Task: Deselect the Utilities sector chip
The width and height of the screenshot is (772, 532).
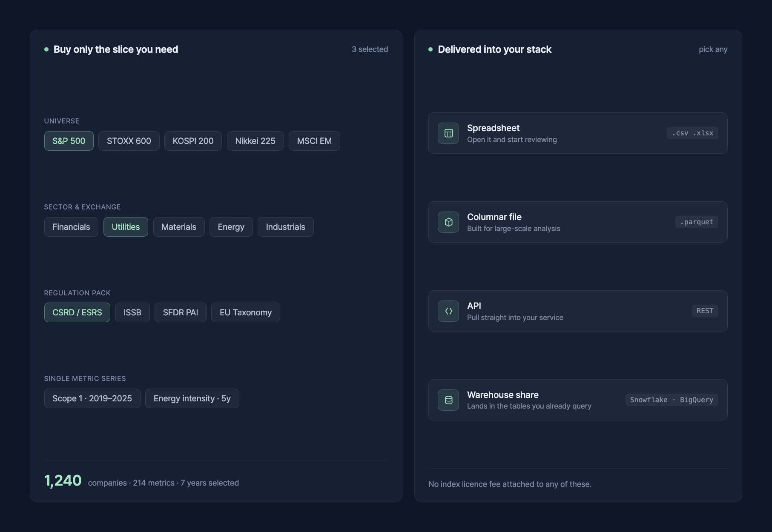Action: [126, 227]
